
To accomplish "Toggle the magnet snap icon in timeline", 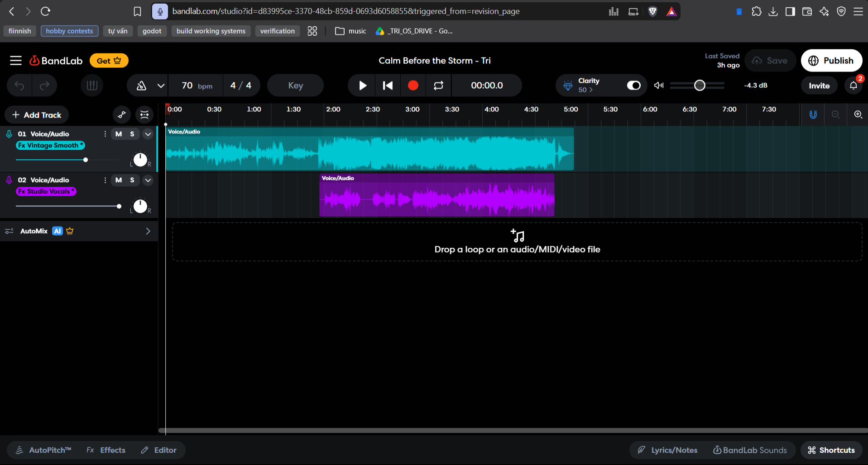I will [813, 115].
